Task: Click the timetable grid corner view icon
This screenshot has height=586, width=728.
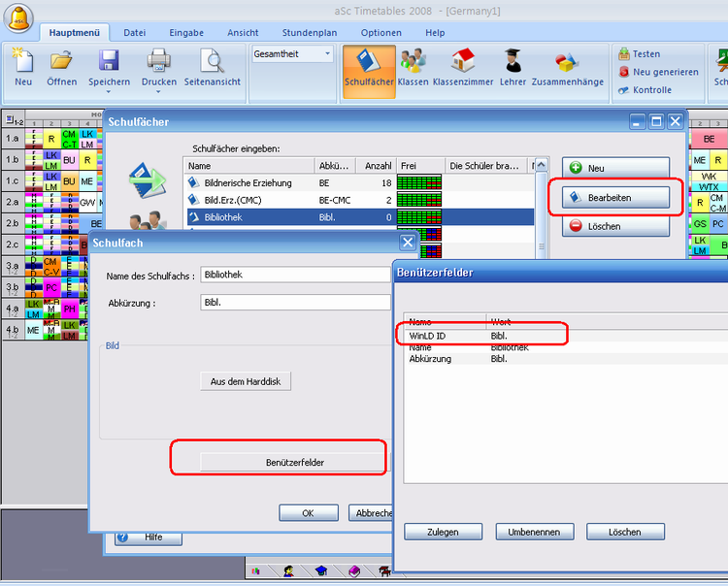Action: (x=14, y=120)
